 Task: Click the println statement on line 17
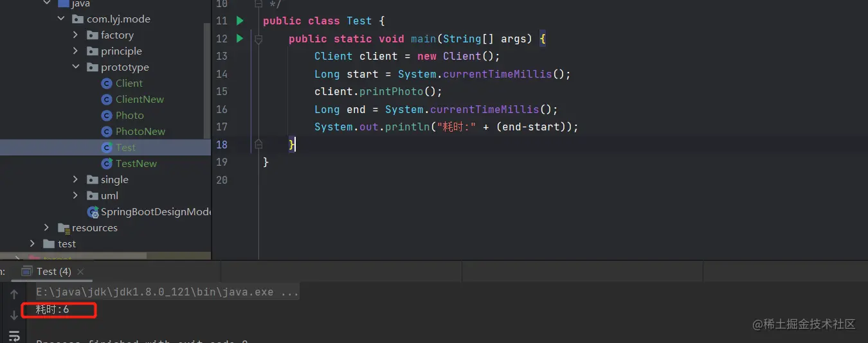pos(446,127)
